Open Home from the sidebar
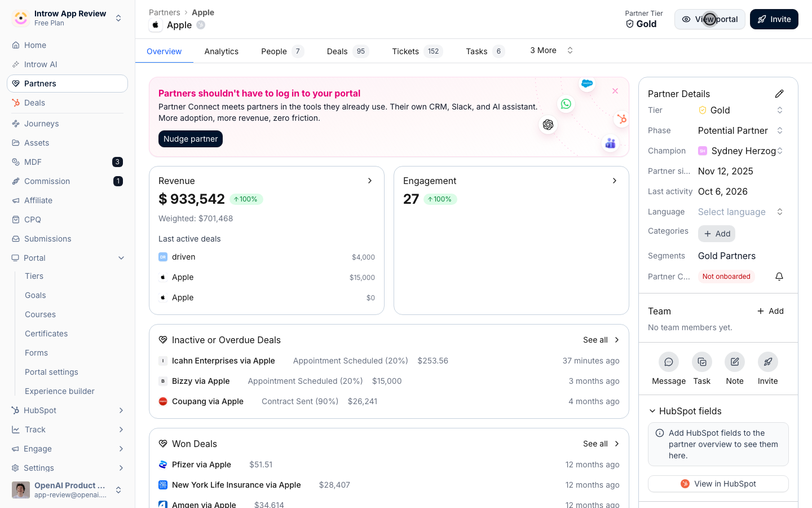Screen dimensions: 812x508 click(67, 45)
